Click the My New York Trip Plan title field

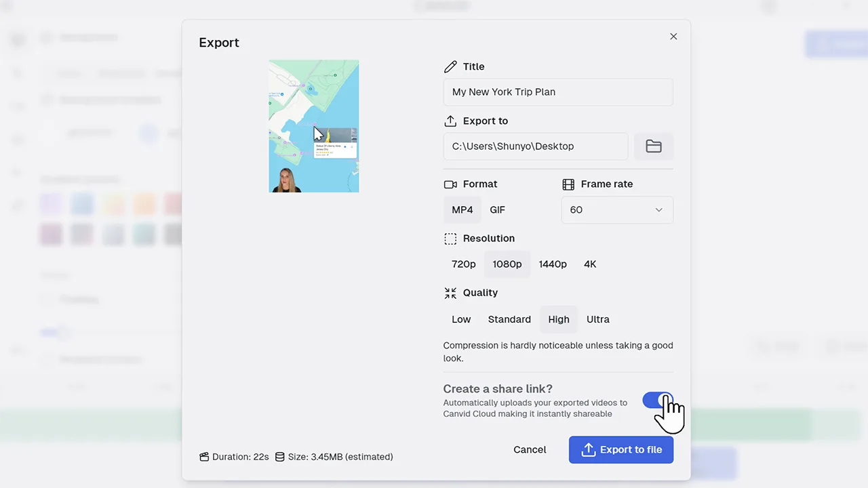coord(557,91)
